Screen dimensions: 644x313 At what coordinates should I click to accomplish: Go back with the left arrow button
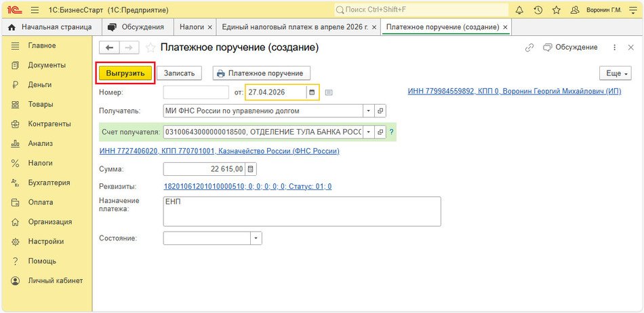109,48
